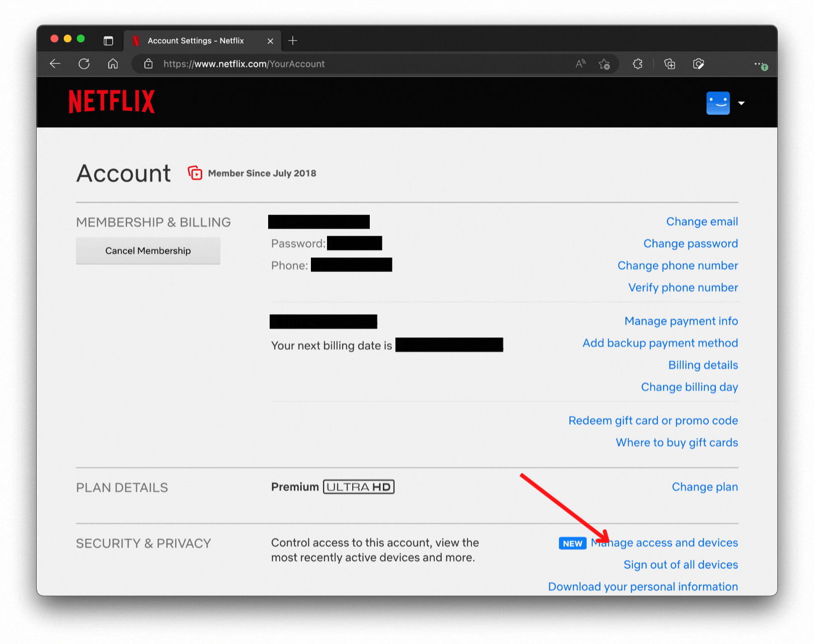
Task: Click the ULTRA HD plan badge
Action: (359, 487)
